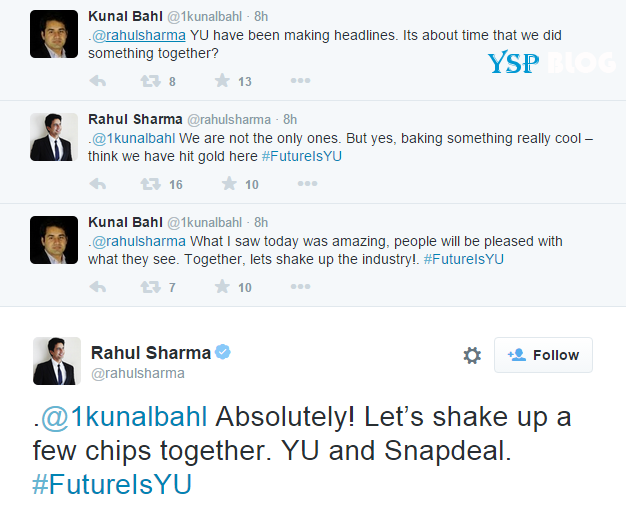This screenshot has width=626, height=507.
Task: Follow Rahul Sharma
Action: pos(543,355)
